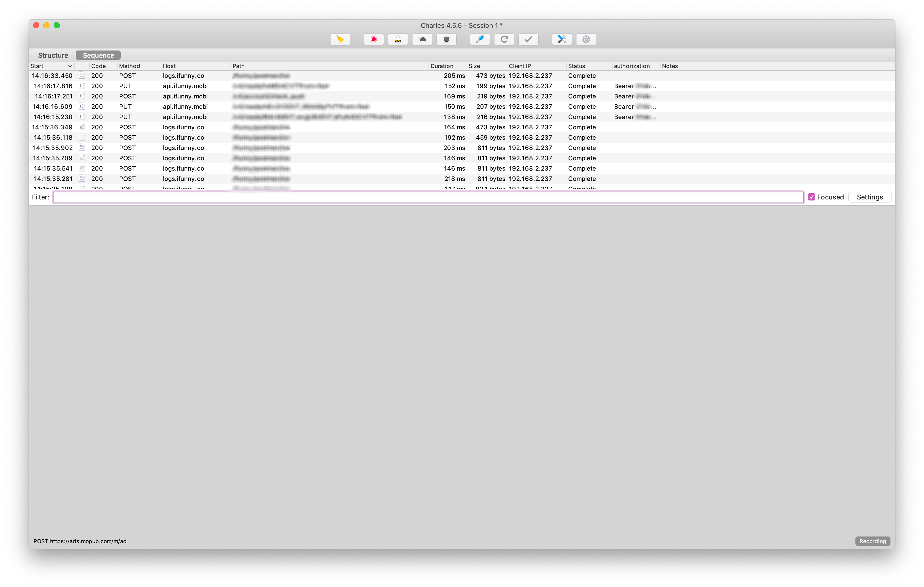Stop recording with the red record button
Viewport: 924px width, 587px height.
[374, 39]
